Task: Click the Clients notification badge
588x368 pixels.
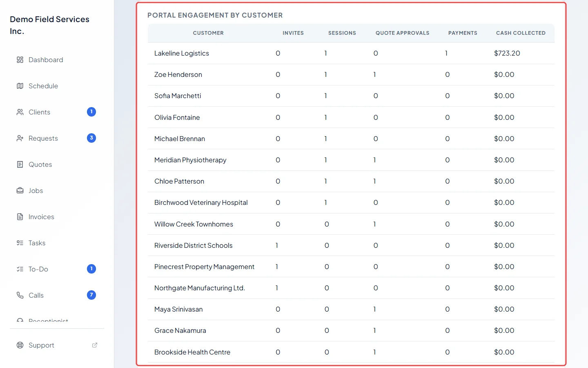Action: [x=91, y=112]
